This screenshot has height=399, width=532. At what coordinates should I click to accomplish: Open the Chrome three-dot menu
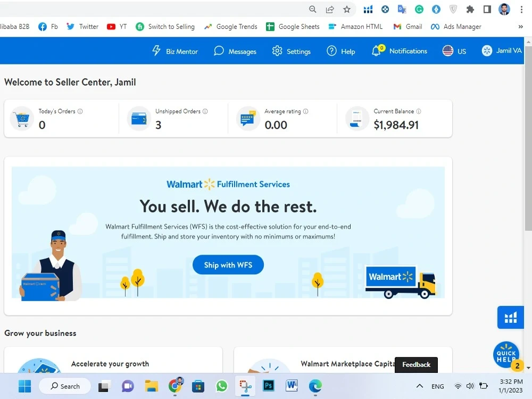[521, 10]
